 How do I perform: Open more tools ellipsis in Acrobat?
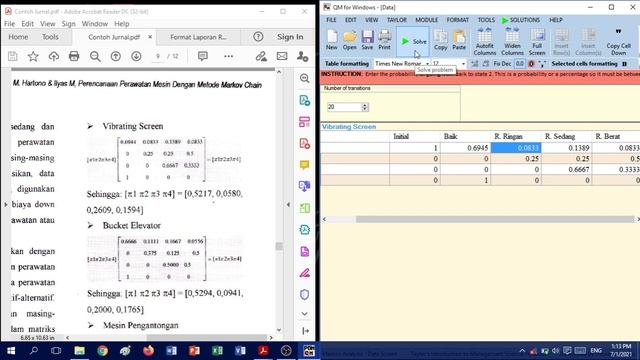pyautogui.click(x=229, y=56)
